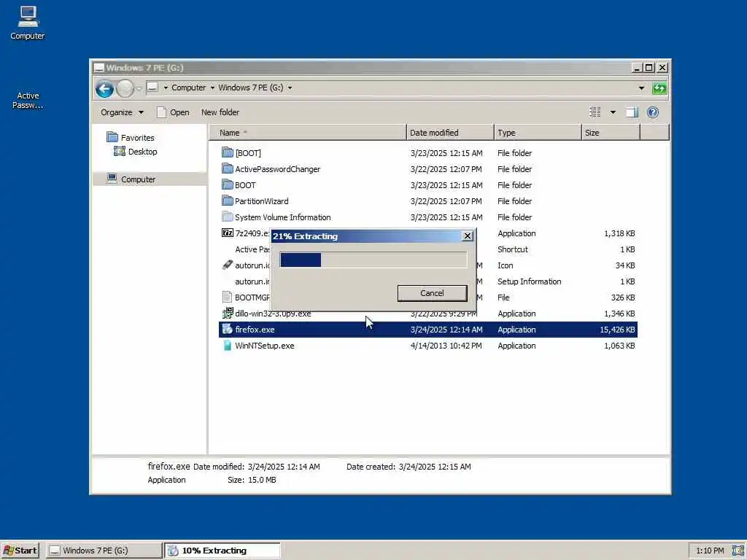The height and width of the screenshot is (560, 747).
Task: Change view with the views icon
Action: 595,112
